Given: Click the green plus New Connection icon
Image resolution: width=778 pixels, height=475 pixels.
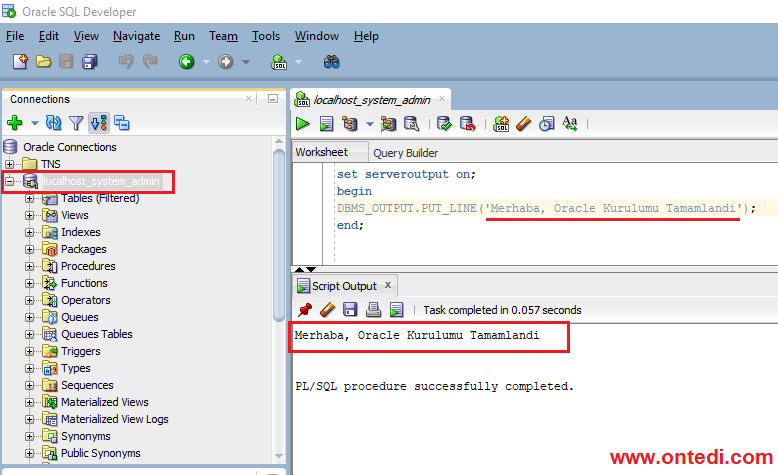Looking at the screenshot, I should tap(15, 123).
